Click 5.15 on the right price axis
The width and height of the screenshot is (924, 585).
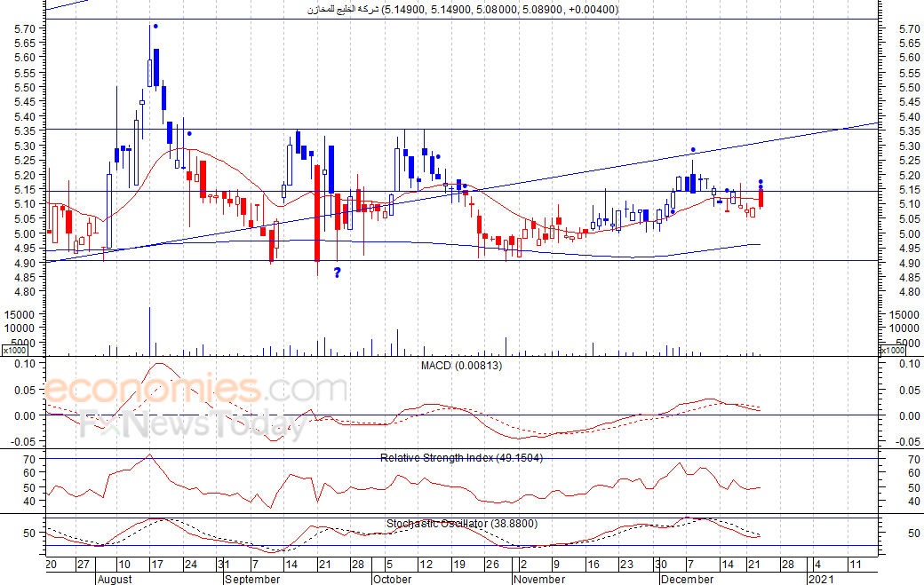click(x=910, y=189)
